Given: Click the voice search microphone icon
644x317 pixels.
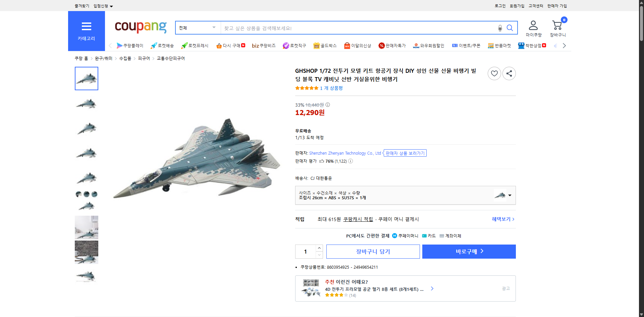Looking at the screenshot, I should point(500,28).
